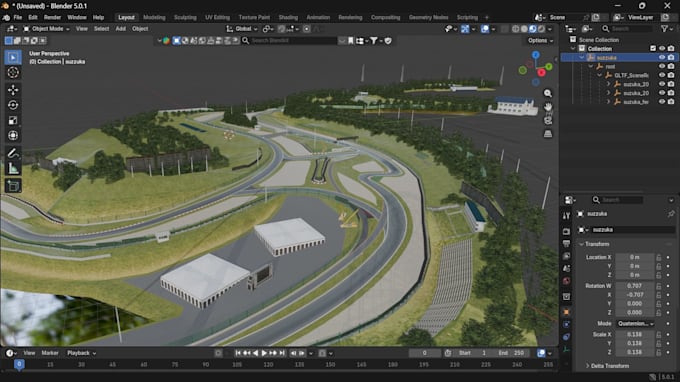This screenshot has height=382, width=680.
Task: Switch to the Shading workspace tab
Action: tap(288, 17)
